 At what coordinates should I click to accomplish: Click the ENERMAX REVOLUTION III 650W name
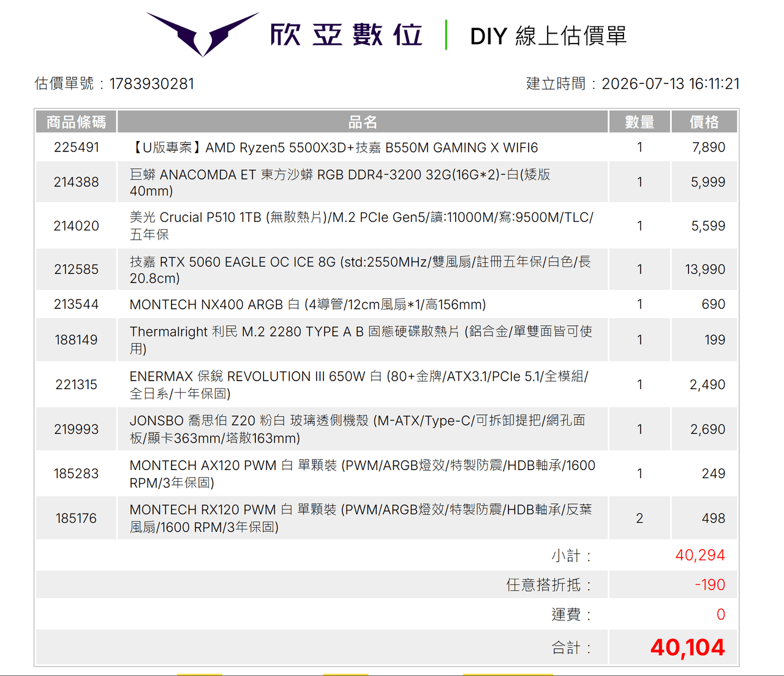coord(359,384)
